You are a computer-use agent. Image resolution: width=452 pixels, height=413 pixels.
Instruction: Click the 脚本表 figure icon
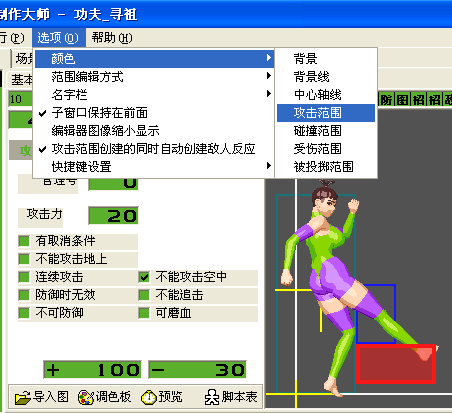(x=212, y=397)
